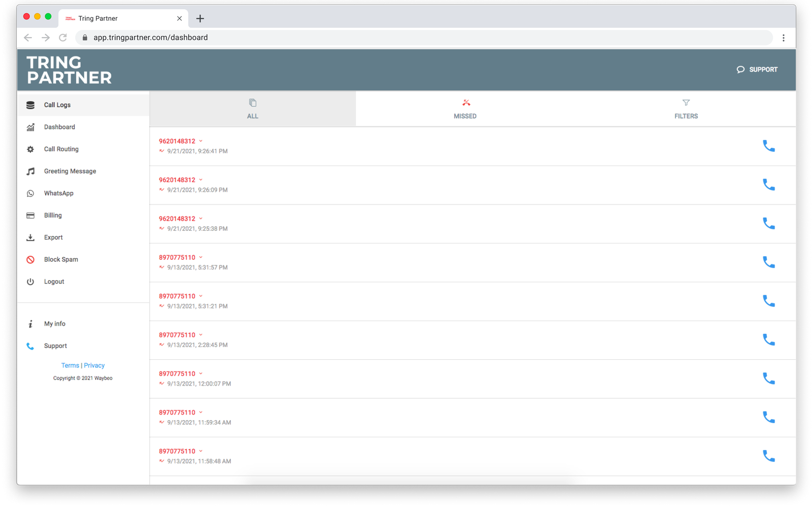This screenshot has height=514, width=812.
Task: Expand chevron for 9620148312 at 9:25:38 PM
Action: click(x=201, y=219)
